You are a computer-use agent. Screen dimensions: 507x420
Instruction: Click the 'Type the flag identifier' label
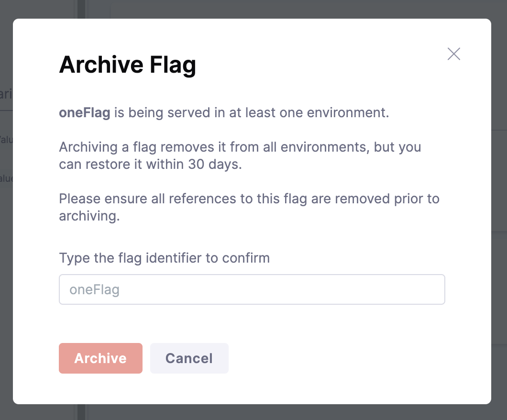[x=164, y=258]
